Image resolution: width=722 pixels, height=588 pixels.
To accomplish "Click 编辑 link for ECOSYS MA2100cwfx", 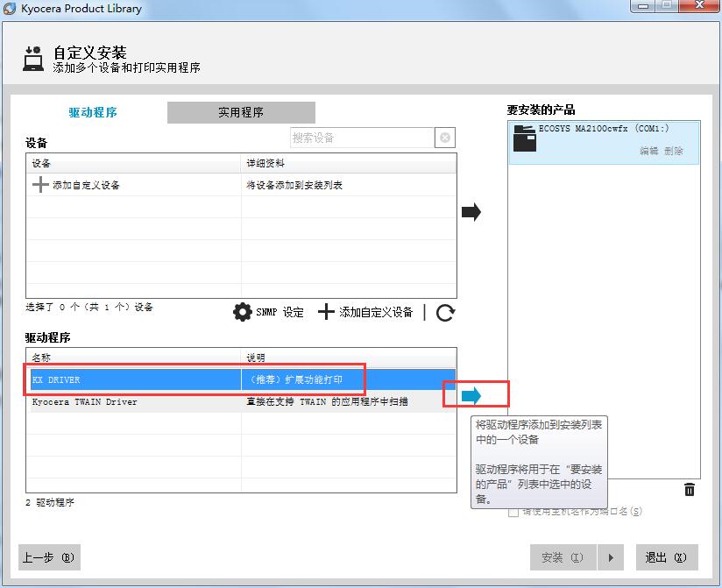I will pyautogui.click(x=648, y=151).
